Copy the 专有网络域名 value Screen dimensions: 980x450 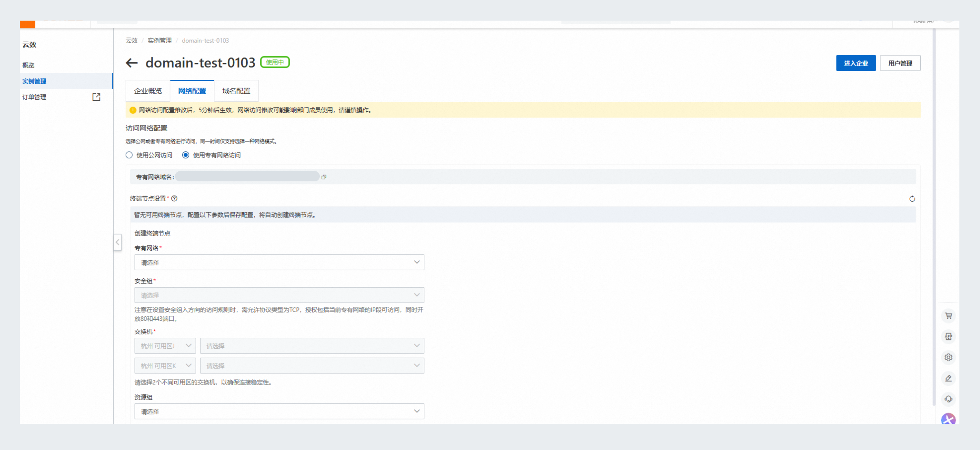coord(324,177)
